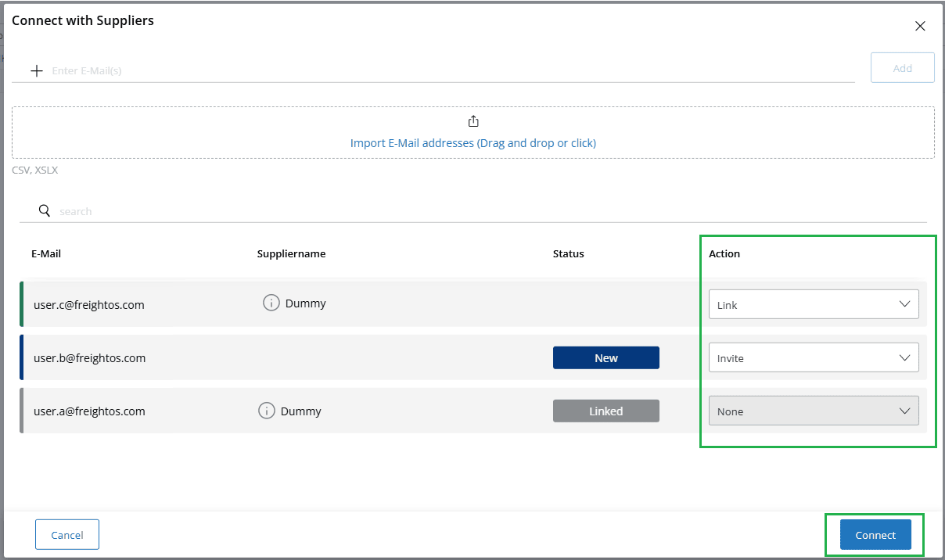Image resolution: width=945 pixels, height=560 pixels.
Task: Select user.a@freightos.com email cell
Action: click(x=89, y=411)
